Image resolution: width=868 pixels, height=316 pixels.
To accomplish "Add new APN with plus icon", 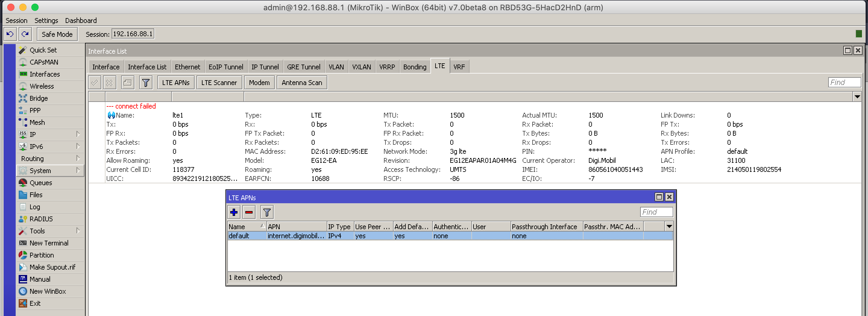I will 234,213.
